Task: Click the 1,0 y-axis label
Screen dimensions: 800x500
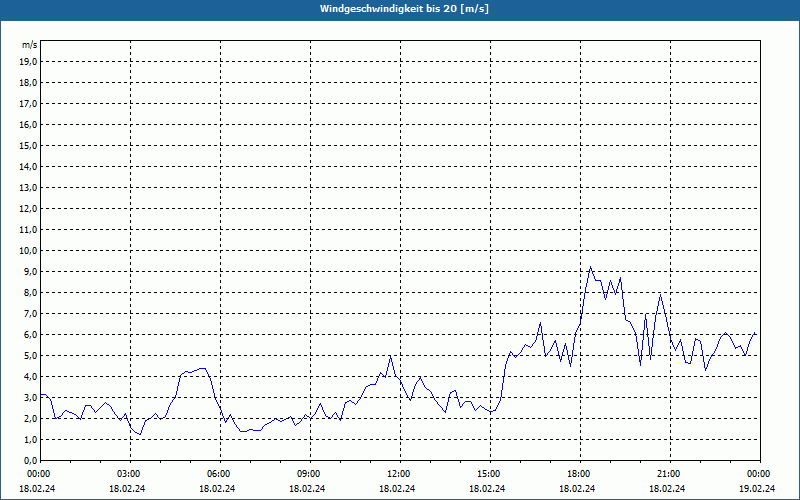Action: click(x=30, y=439)
